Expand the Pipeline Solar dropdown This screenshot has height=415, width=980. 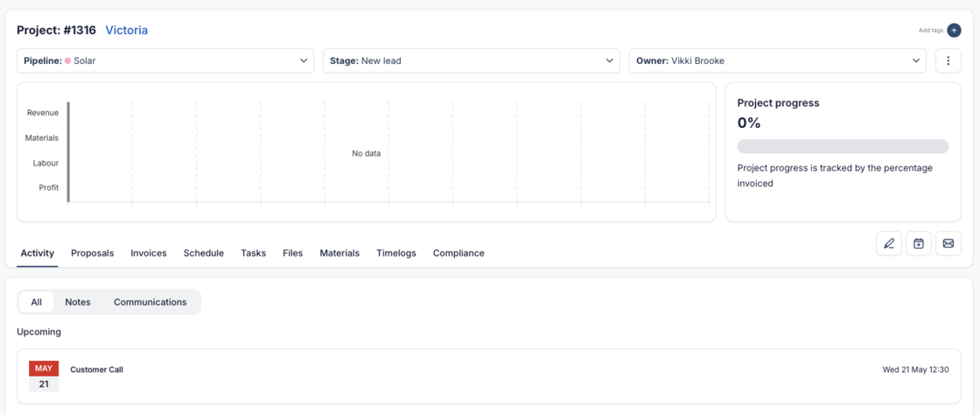click(164, 60)
